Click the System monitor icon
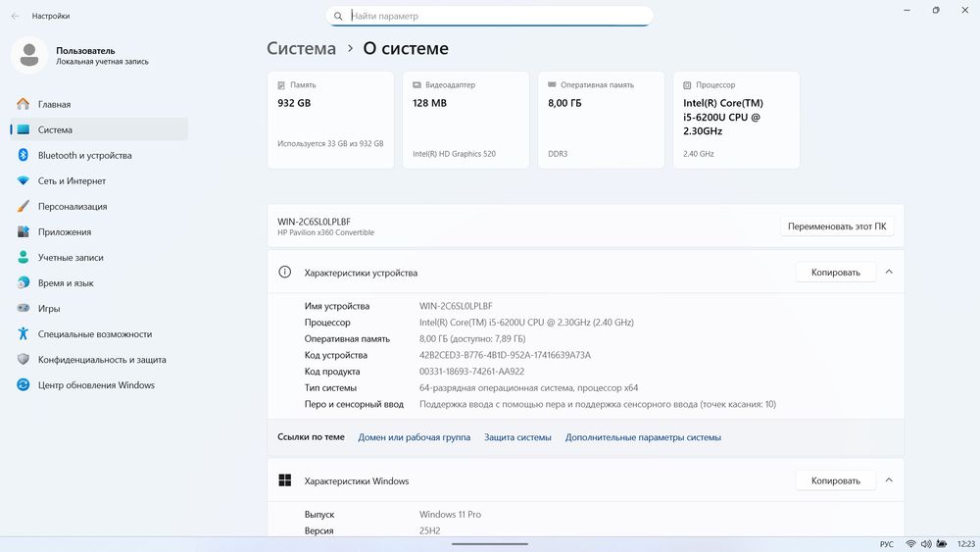 24,129
